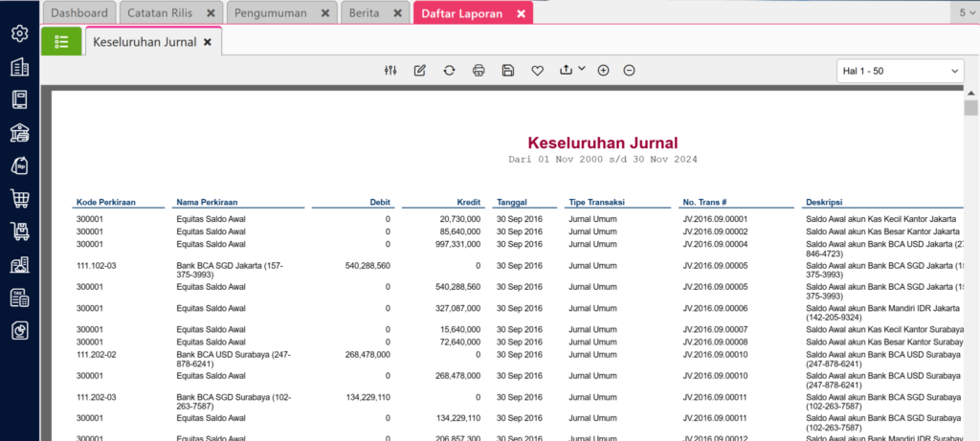Click account code 111.102-03
Screen dimensions: 980x441
[97, 266]
